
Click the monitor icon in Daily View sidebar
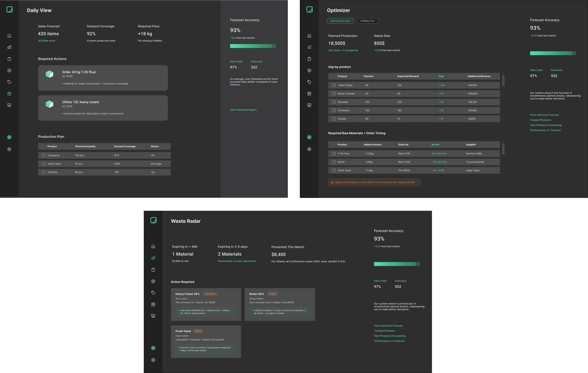[9, 105]
